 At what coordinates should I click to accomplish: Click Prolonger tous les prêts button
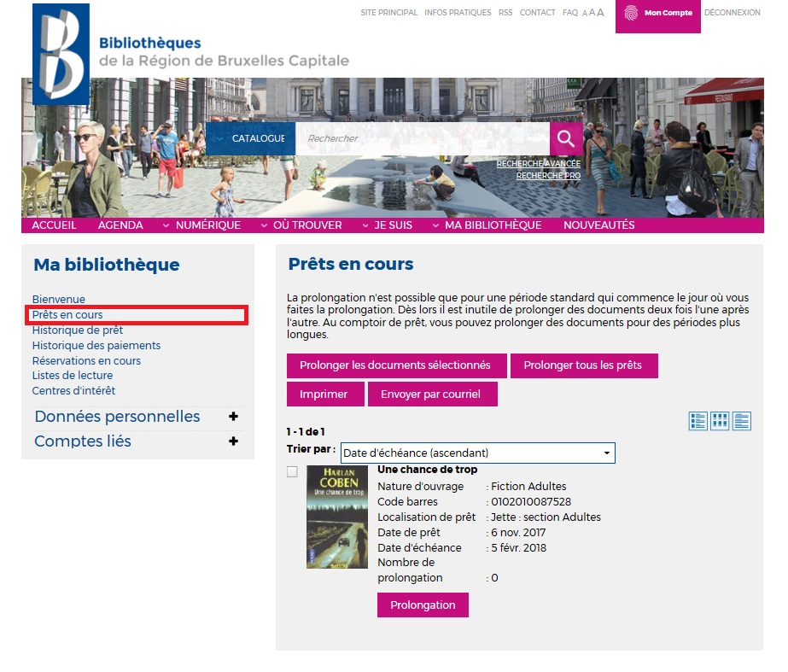(x=583, y=365)
